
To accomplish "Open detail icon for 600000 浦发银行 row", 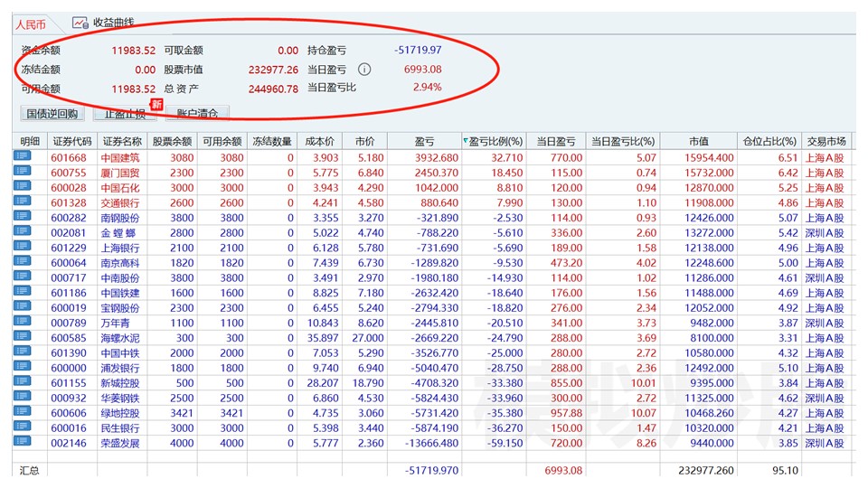I will coord(22,366).
